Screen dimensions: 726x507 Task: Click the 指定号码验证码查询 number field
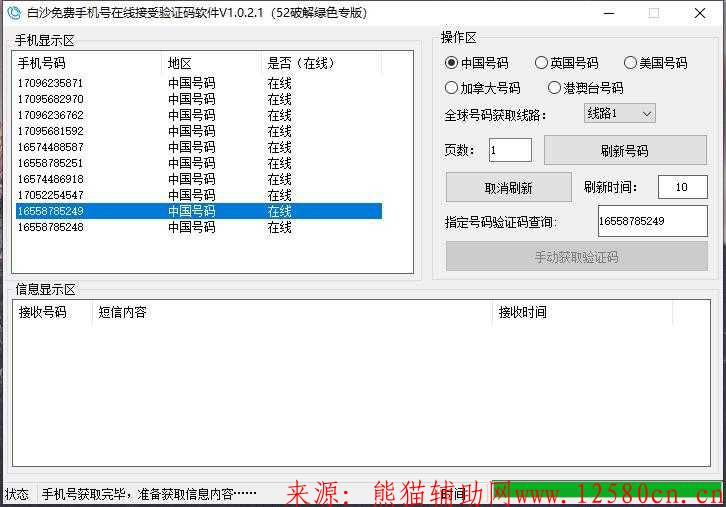[x=651, y=221]
